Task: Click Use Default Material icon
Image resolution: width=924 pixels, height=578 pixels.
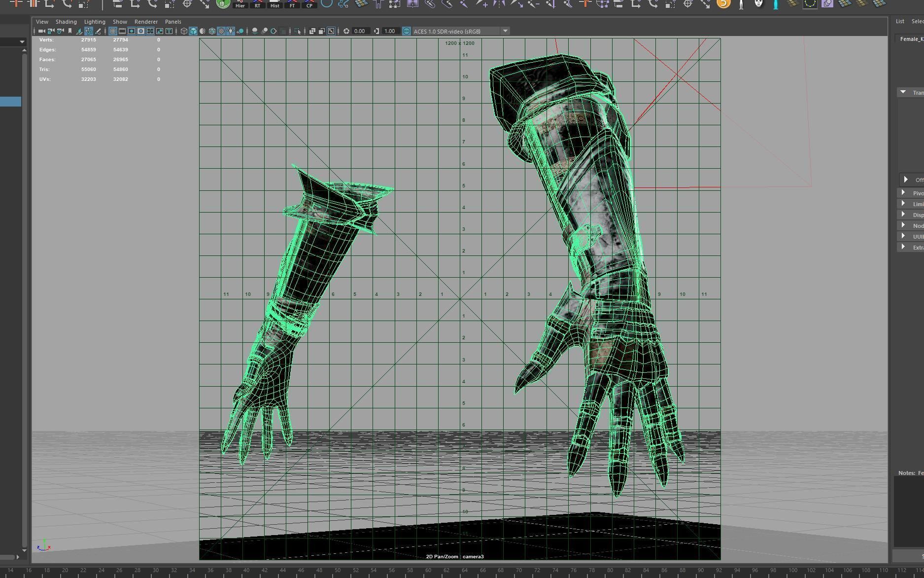Action: tap(203, 31)
